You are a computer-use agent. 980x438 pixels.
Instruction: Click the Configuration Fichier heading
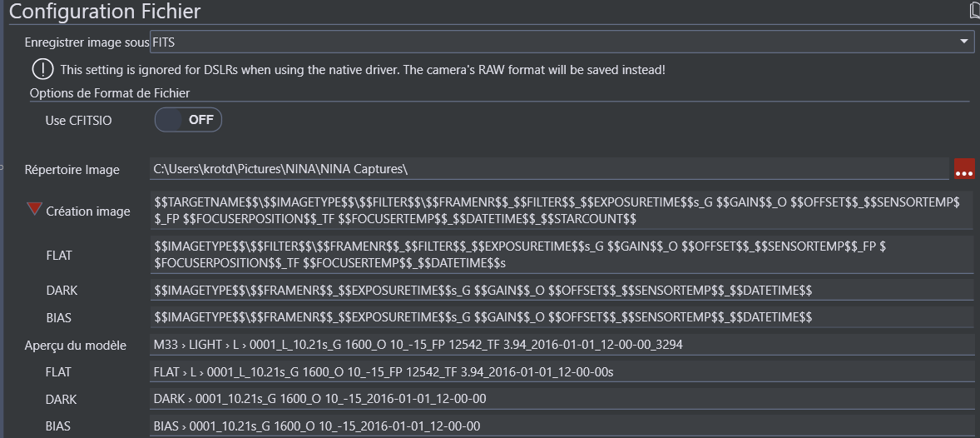(x=105, y=12)
